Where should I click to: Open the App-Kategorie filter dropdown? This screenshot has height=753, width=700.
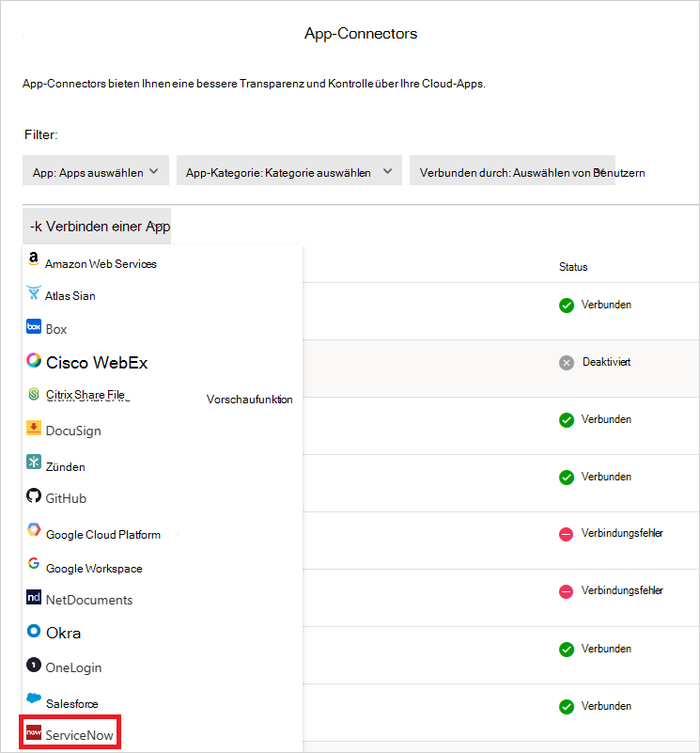[289, 170]
